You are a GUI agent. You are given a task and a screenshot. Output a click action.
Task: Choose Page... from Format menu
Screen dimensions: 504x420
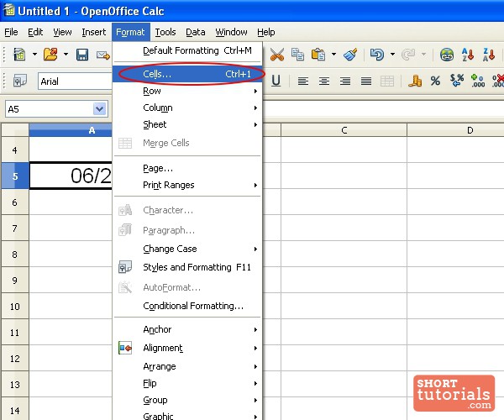(187, 168)
